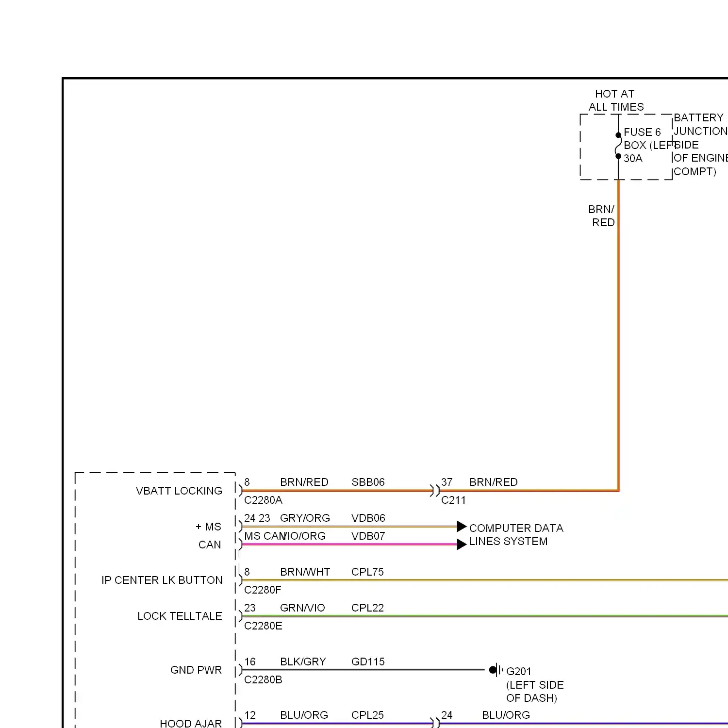Screen dimensions: 728x728
Task: Click the CPL22 circuit code
Action: (367, 608)
